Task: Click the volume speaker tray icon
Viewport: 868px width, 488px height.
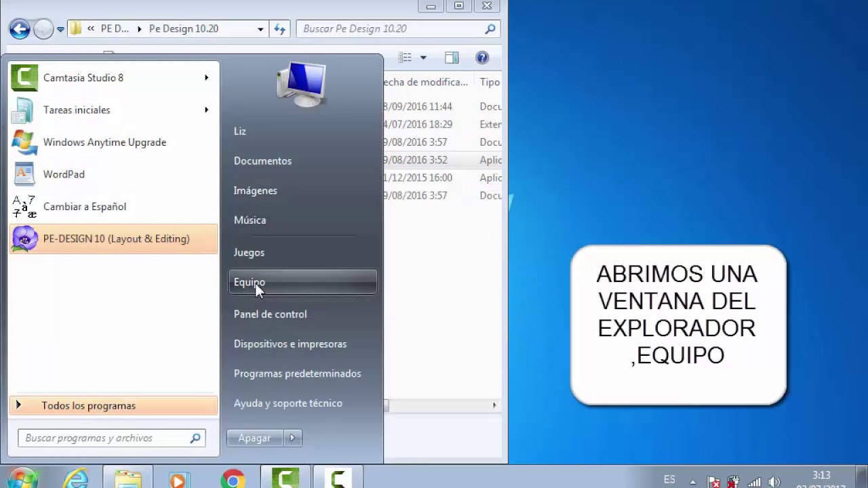Action: point(774,483)
